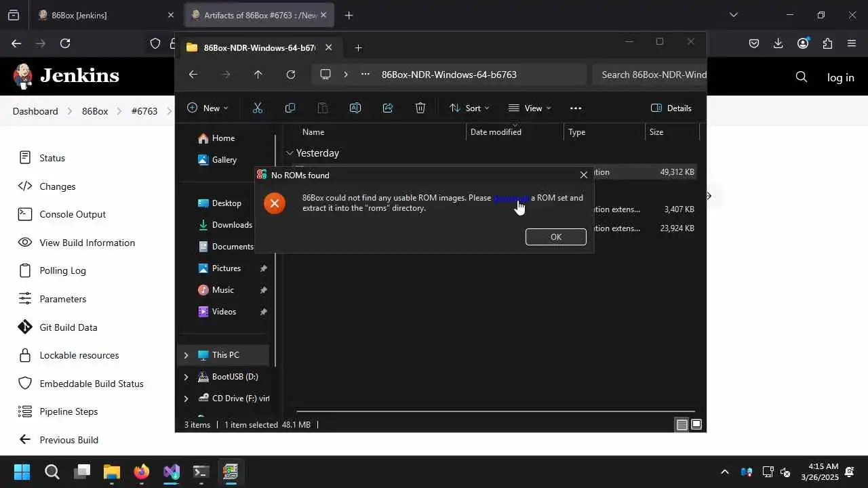Open Parameters in Jenkins sidebar

62,299
